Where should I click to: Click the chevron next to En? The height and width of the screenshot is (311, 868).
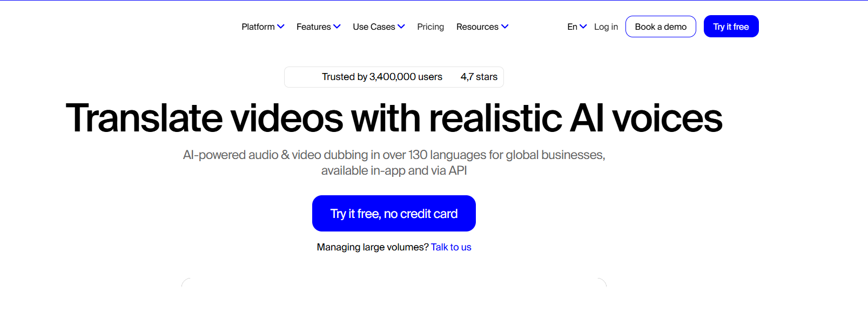(x=583, y=27)
